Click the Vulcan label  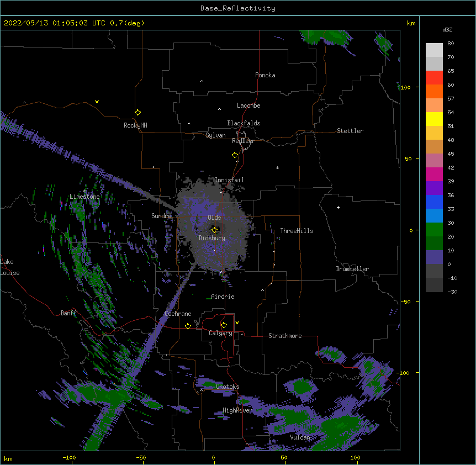click(300, 437)
